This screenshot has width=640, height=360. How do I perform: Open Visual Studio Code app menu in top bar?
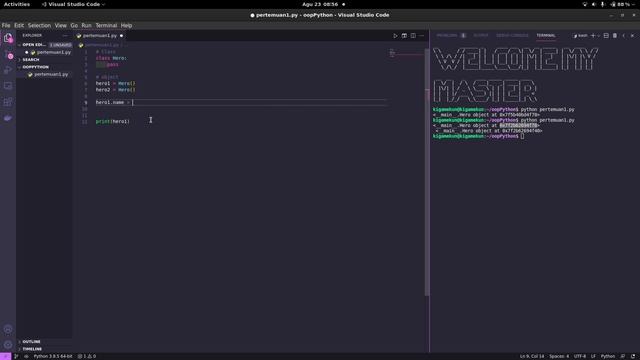pyautogui.click(x=73, y=4)
